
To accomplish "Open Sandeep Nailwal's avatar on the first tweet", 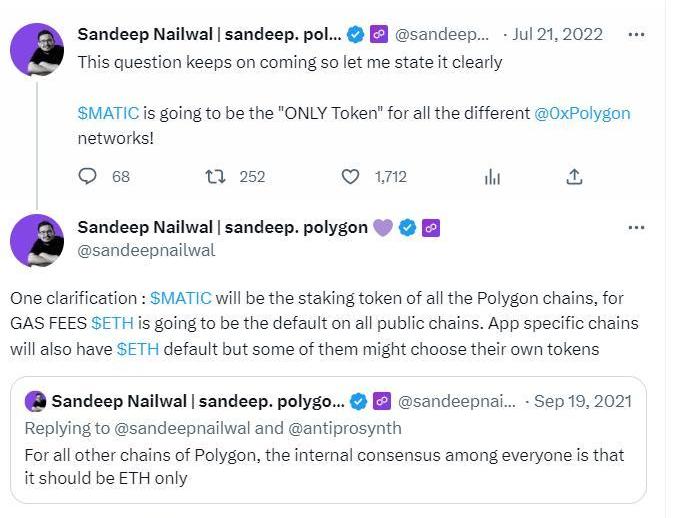I will pyautogui.click(x=37, y=48).
